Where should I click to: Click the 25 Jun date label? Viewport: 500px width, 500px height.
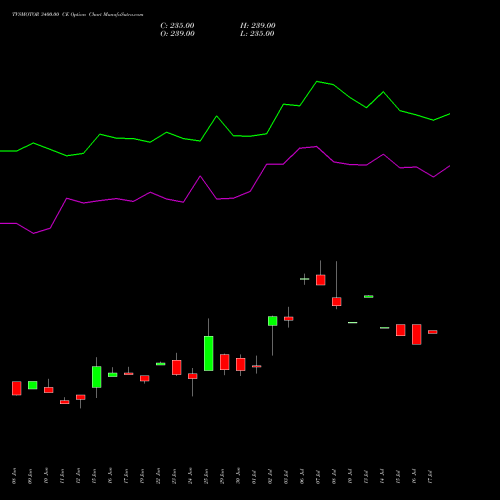(206, 476)
